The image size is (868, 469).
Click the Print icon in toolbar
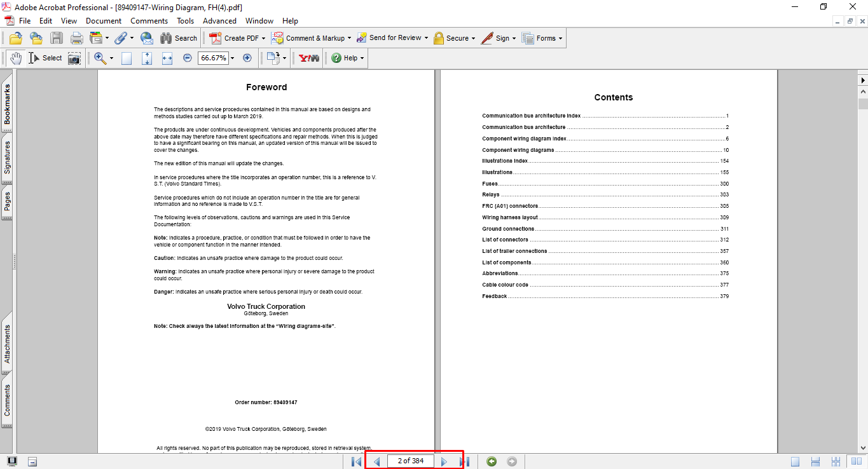tap(77, 38)
